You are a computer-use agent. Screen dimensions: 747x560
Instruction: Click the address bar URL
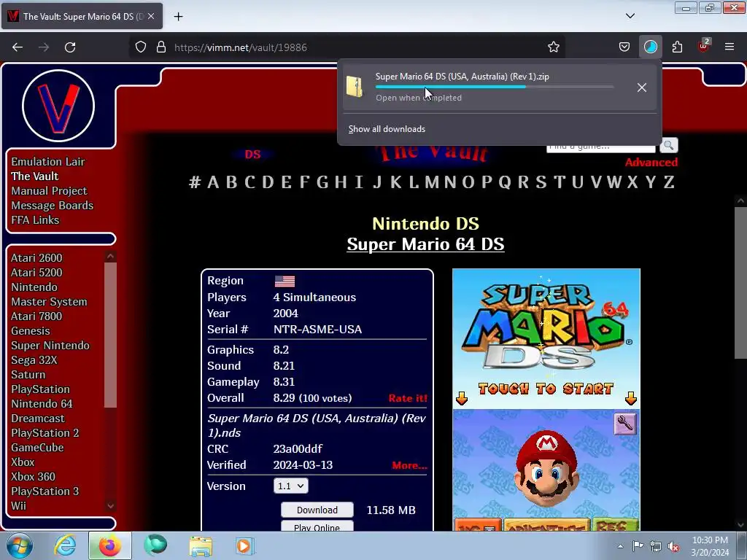(x=241, y=47)
